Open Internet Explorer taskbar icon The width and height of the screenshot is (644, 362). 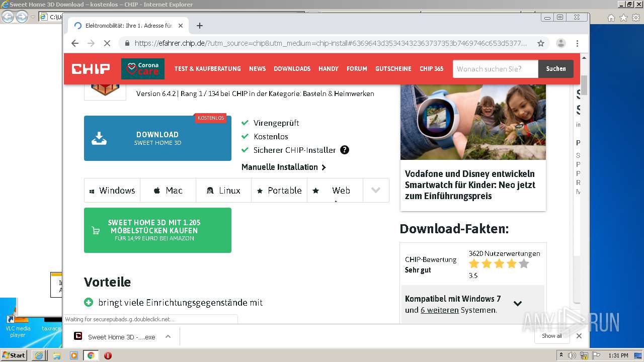coord(39,355)
